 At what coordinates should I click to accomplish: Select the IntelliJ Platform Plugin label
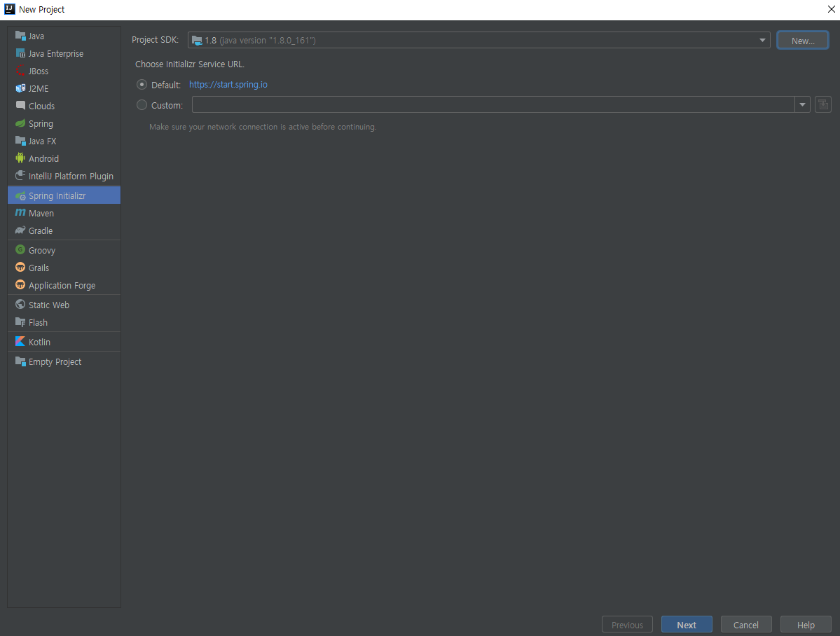click(71, 177)
